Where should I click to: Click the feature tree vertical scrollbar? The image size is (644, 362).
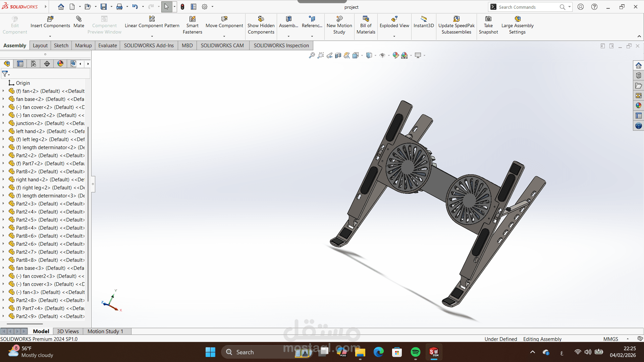[x=88, y=215]
